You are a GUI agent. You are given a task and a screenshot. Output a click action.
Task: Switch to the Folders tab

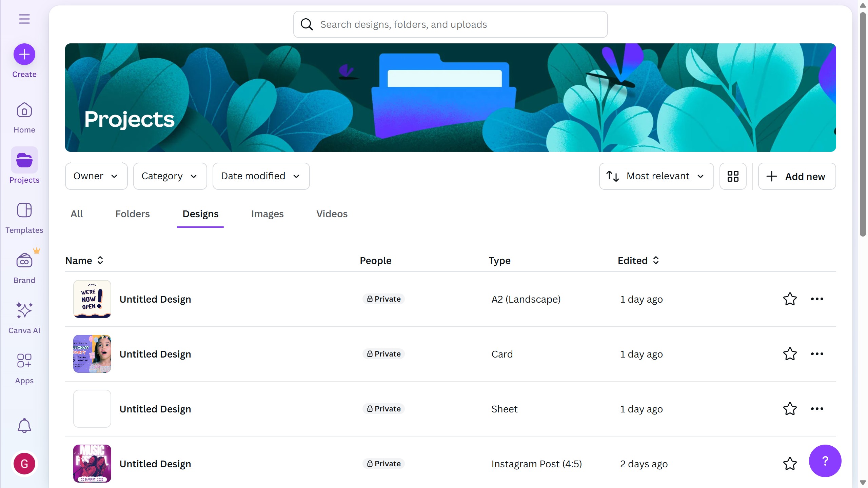pyautogui.click(x=132, y=214)
